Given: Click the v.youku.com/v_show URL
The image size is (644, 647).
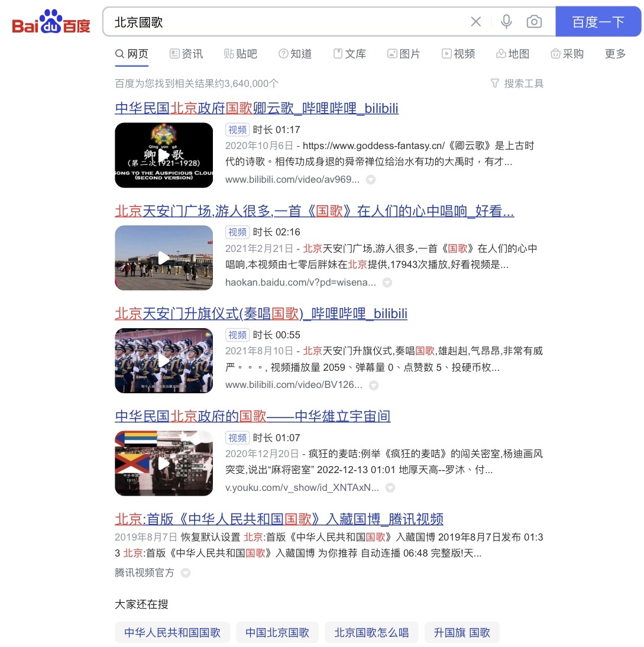Looking at the screenshot, I should (302, 488).
